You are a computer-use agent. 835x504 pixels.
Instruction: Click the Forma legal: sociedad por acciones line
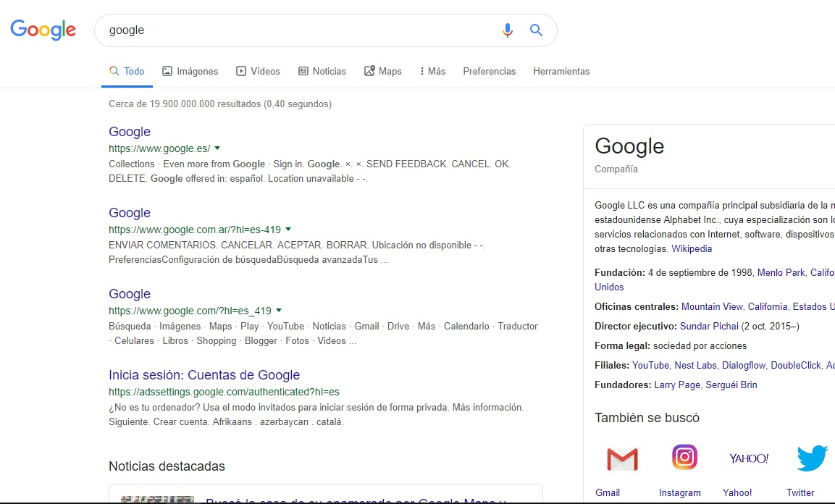pyautogui.click(x=671, y=346)
